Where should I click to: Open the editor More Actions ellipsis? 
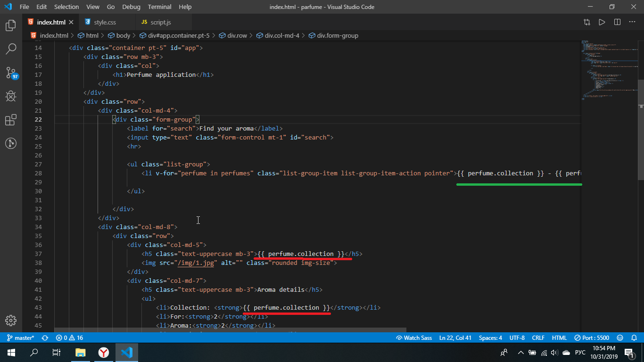coord(633,22)
